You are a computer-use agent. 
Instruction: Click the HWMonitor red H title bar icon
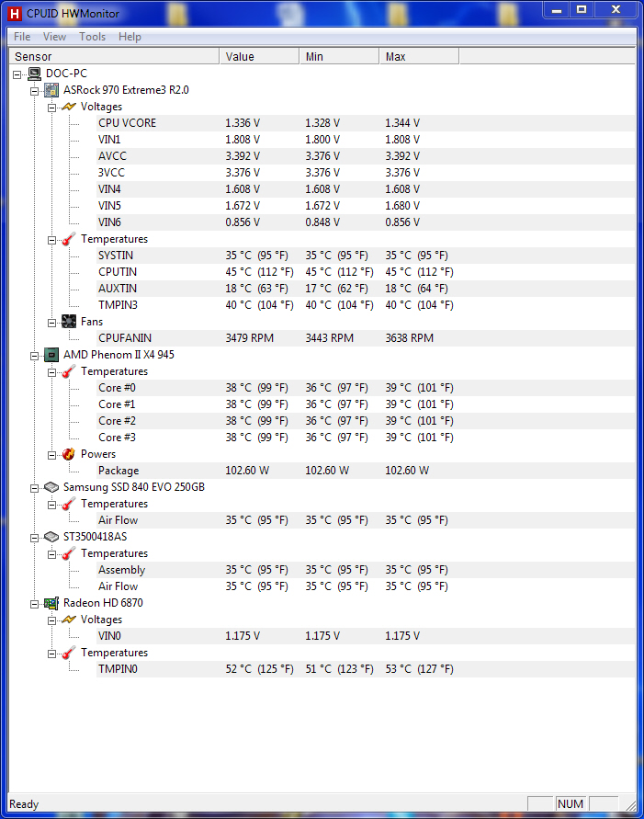15,14
